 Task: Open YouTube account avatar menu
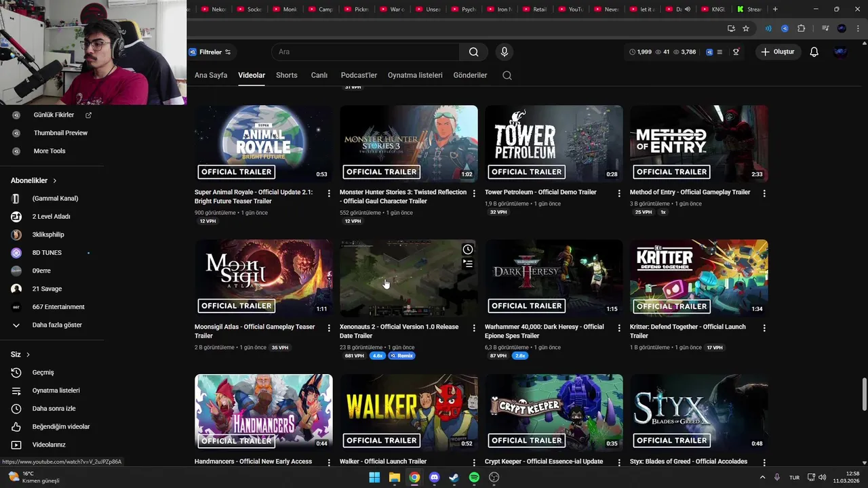tap(841, 52)
